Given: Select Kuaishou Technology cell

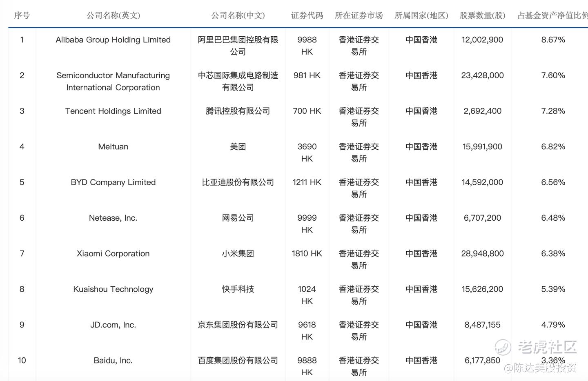Looking at the screenshot, I should point(113,289).
